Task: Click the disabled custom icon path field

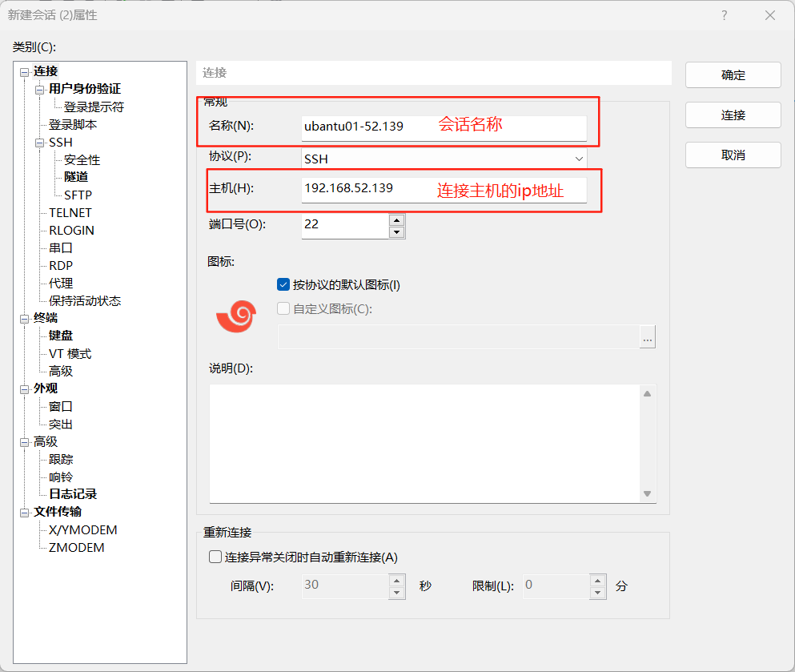Action: click(459, 336)
